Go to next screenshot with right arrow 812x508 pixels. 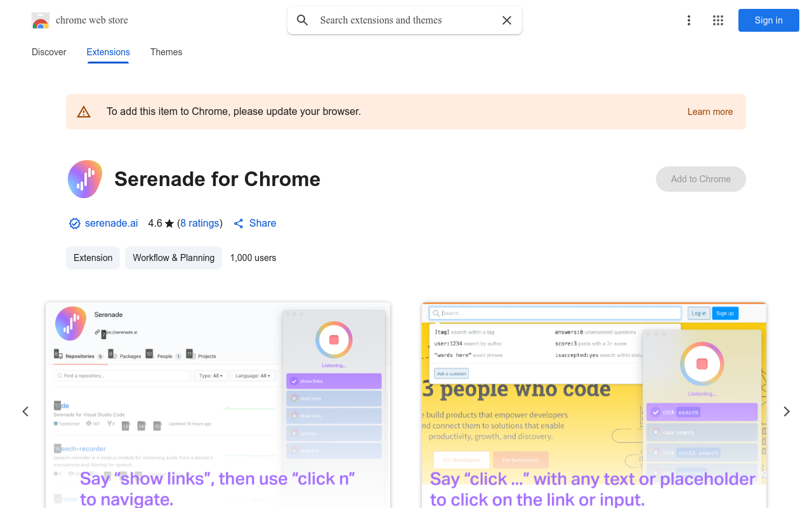point(787,411)
